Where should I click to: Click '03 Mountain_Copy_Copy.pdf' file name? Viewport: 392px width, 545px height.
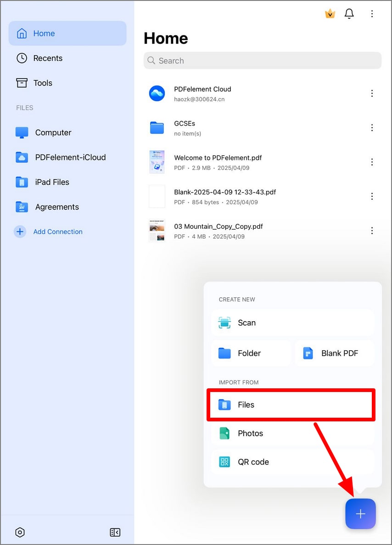coord(218,227)
